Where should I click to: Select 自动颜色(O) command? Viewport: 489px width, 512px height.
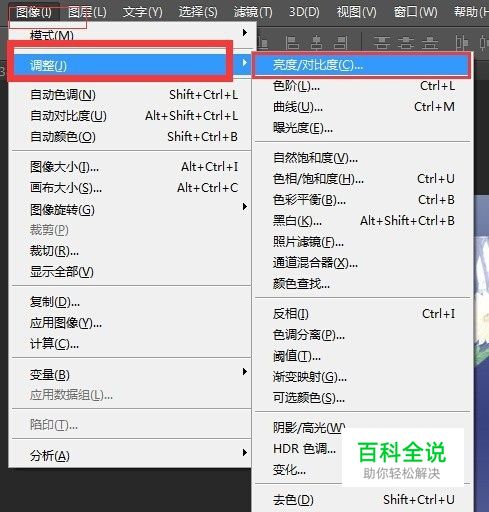pyautogui.click(x=131, y=137)
